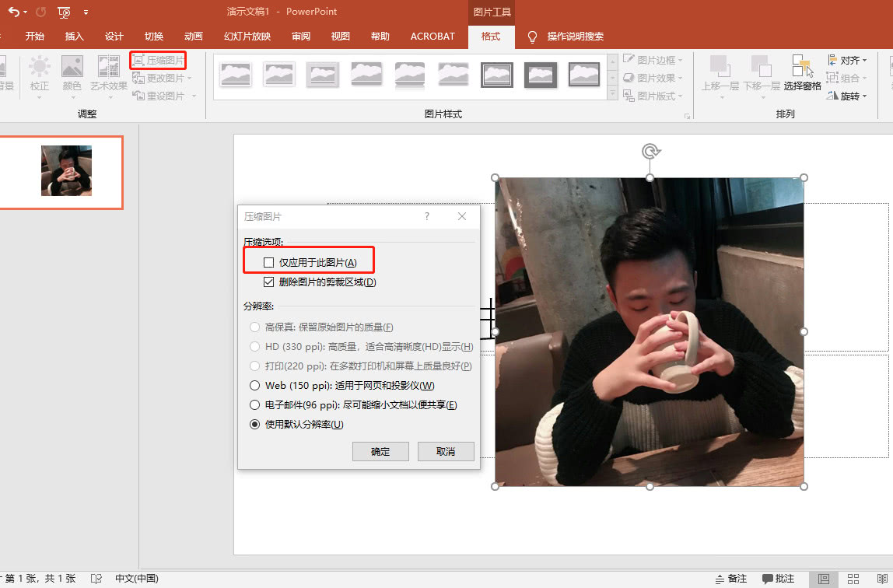893x588 pixels.
Task: Click the 上移一层 bring forward icon
Action: point(720,67)
